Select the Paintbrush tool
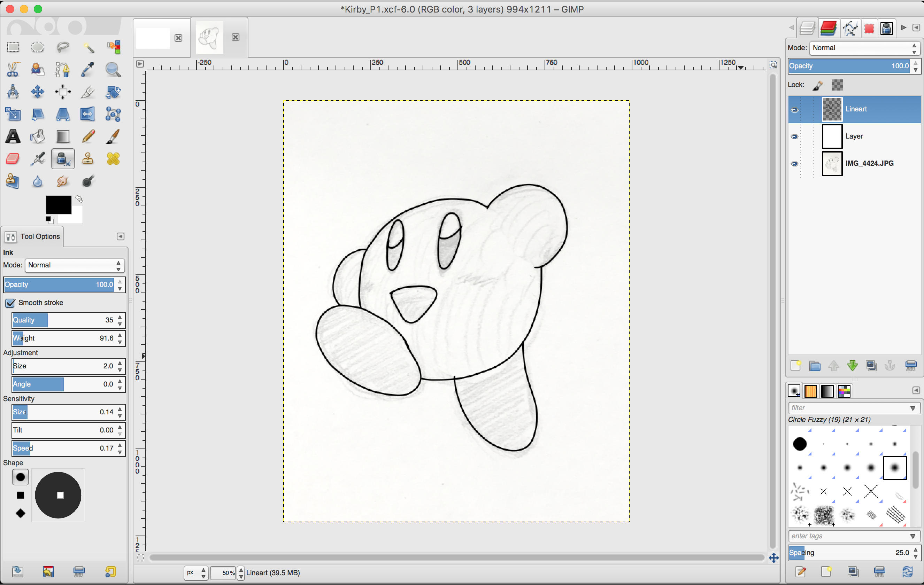The width and height of the screenshot is (924, 585). tap(113, 136)
